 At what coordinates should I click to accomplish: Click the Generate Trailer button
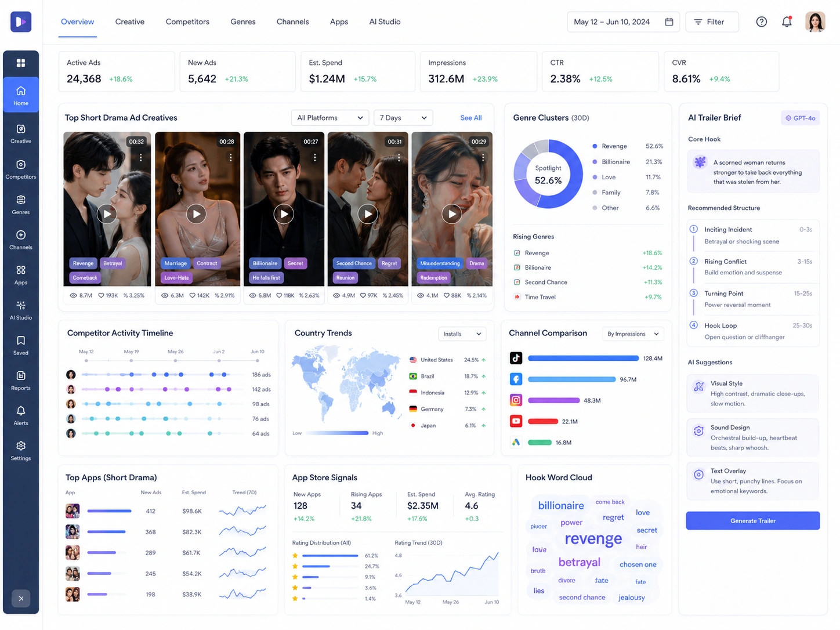pos(753,520)
